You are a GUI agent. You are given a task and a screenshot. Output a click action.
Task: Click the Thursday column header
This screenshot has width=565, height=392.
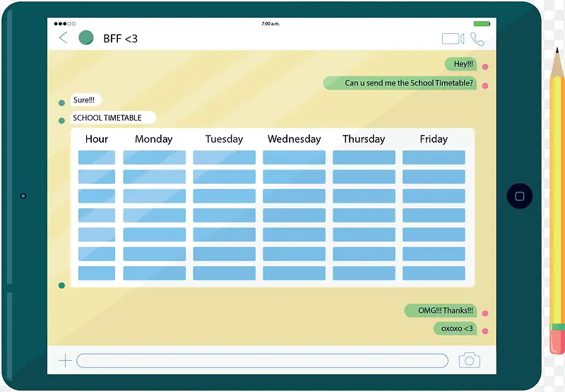pyautogui.click(x=364, y=139)
